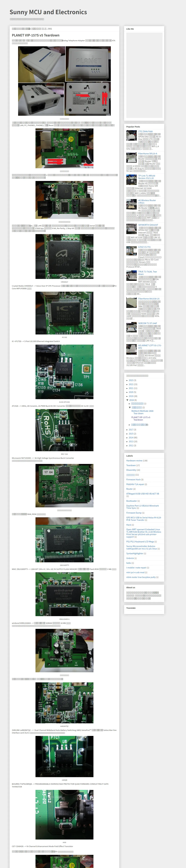Viewport: 186px width, 868px height.
Task: Enlarge the A1526 converter board photo
Action: tap(64, 372)
